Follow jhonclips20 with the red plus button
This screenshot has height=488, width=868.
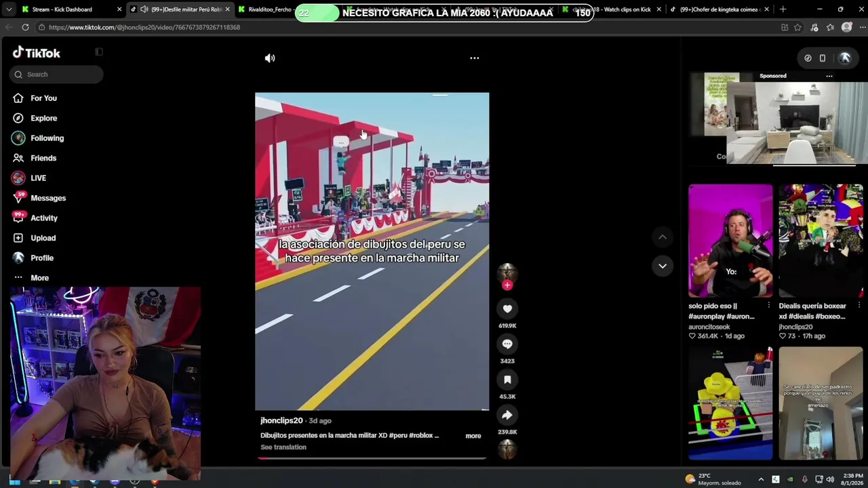click(x=507, y=285)
